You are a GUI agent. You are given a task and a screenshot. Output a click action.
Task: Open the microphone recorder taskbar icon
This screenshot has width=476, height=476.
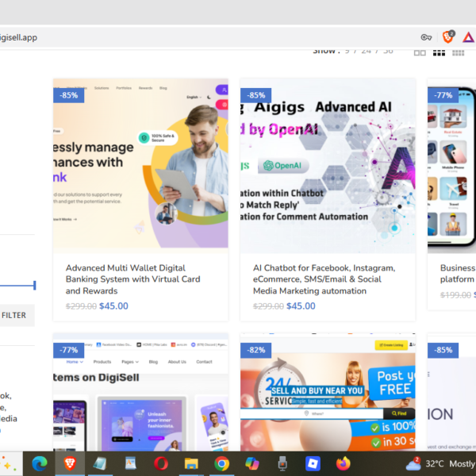coord(282,464)
